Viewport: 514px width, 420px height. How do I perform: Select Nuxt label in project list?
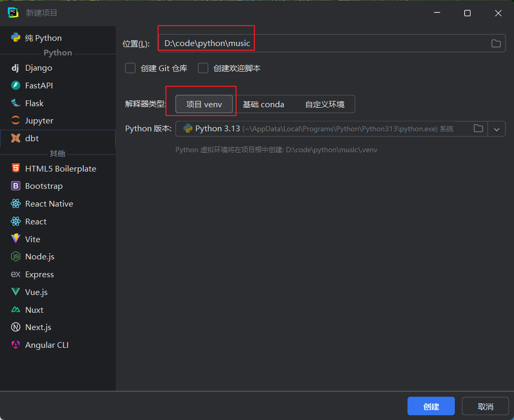(34, 310)
